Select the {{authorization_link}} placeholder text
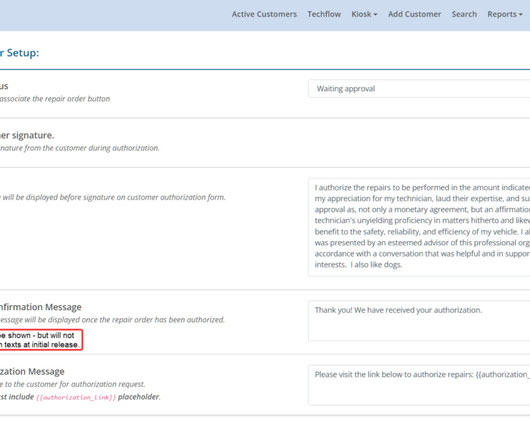 pos(76,397)
